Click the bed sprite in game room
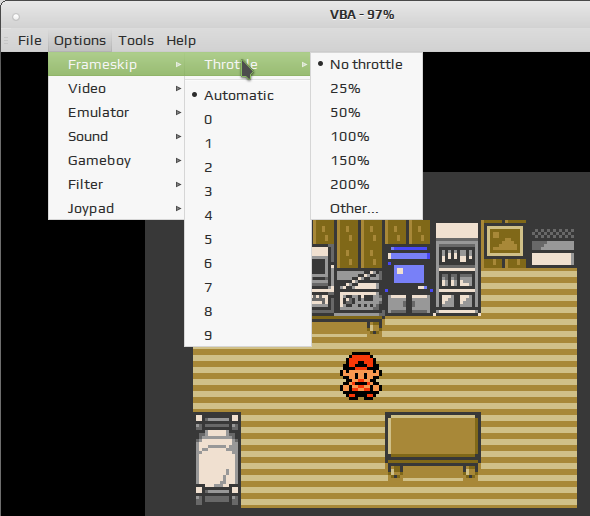Image resolution: width=590 pixels, height=516 pixels. coord(217,459)
